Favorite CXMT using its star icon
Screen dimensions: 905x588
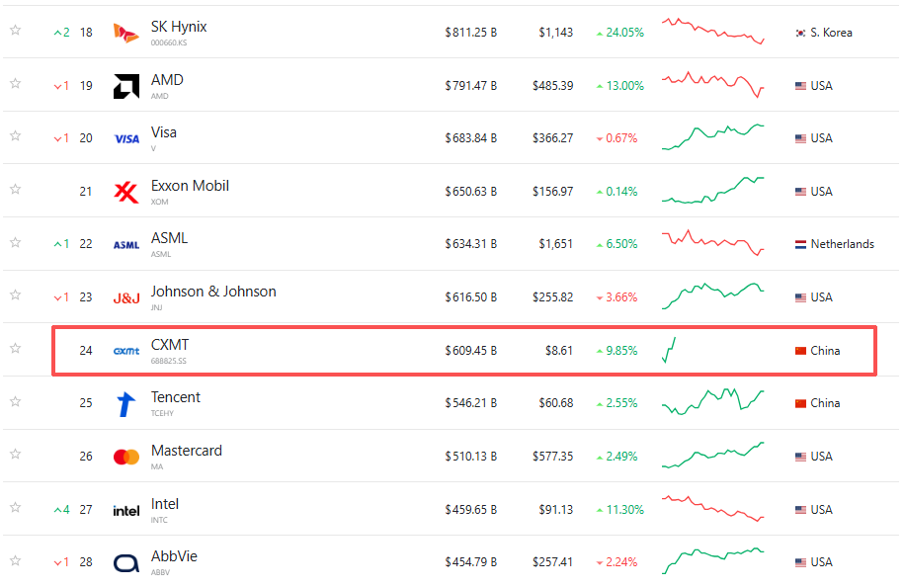coord(16,348)
